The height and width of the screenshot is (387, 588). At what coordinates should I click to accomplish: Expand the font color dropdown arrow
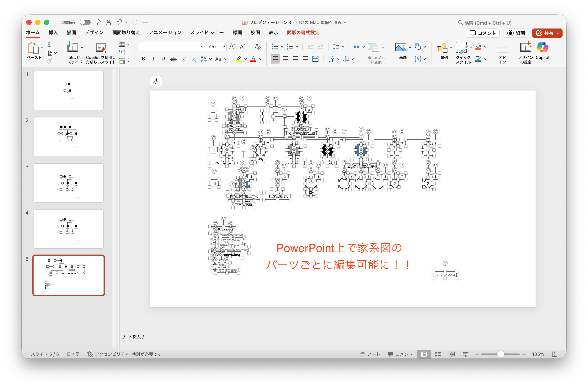[260, 59]
